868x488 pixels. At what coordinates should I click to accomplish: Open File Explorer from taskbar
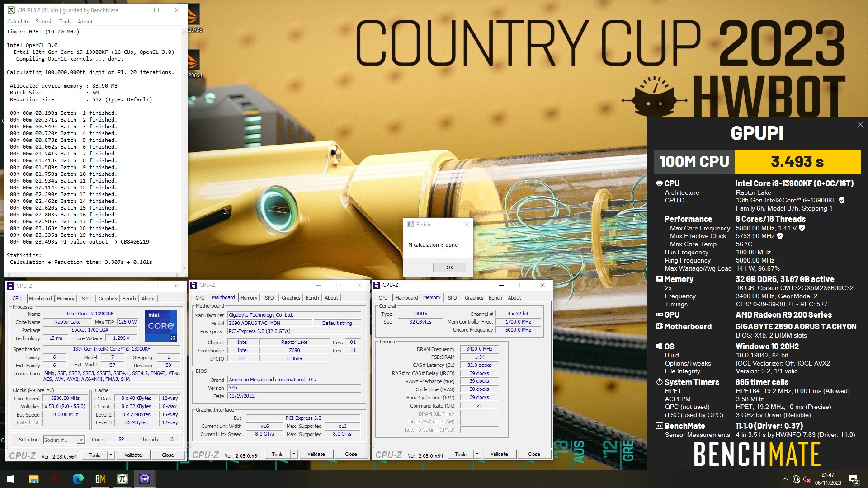pyautogui.click(x=33, y=479)
